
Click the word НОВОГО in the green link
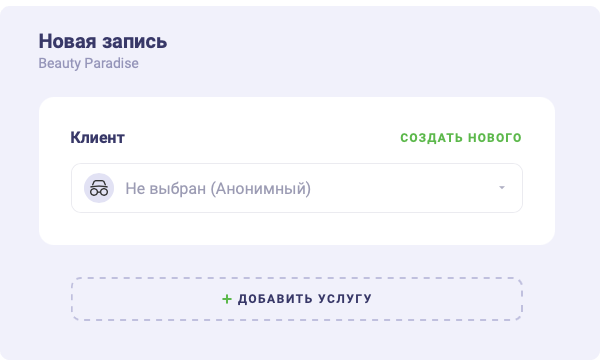[495, 137]
